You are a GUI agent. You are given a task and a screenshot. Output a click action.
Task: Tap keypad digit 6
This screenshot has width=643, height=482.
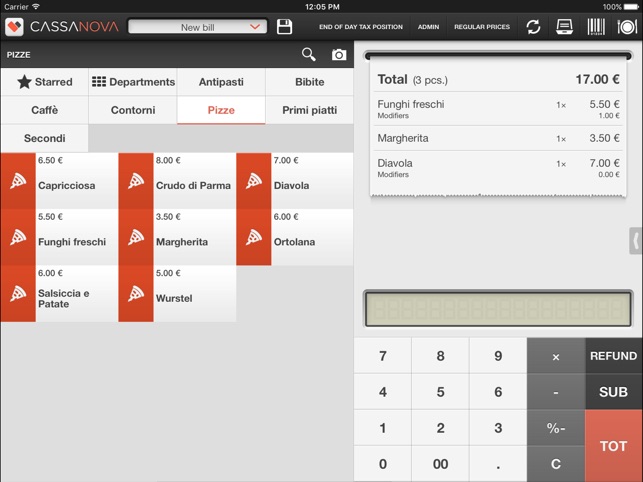(x=498, y=392)
